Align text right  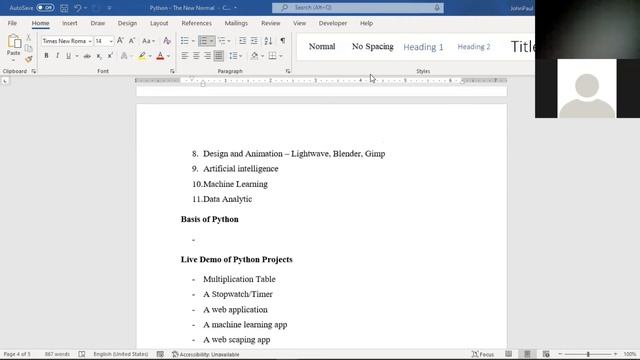point(207,56)
